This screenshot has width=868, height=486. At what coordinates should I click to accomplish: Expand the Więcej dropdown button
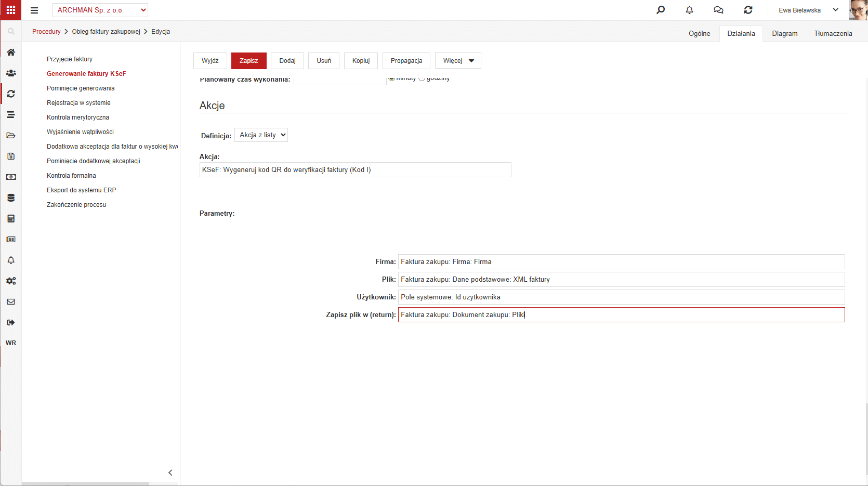pos(458,61)
